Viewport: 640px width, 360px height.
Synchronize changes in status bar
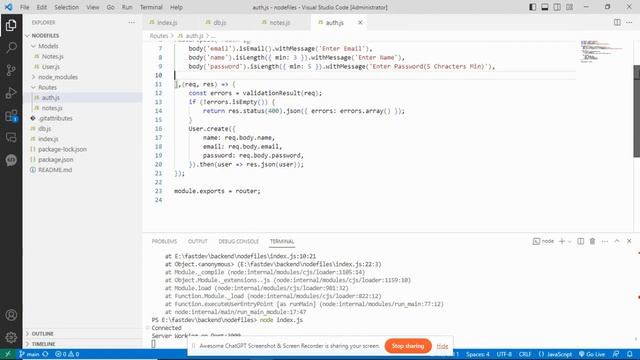point(45,354)
